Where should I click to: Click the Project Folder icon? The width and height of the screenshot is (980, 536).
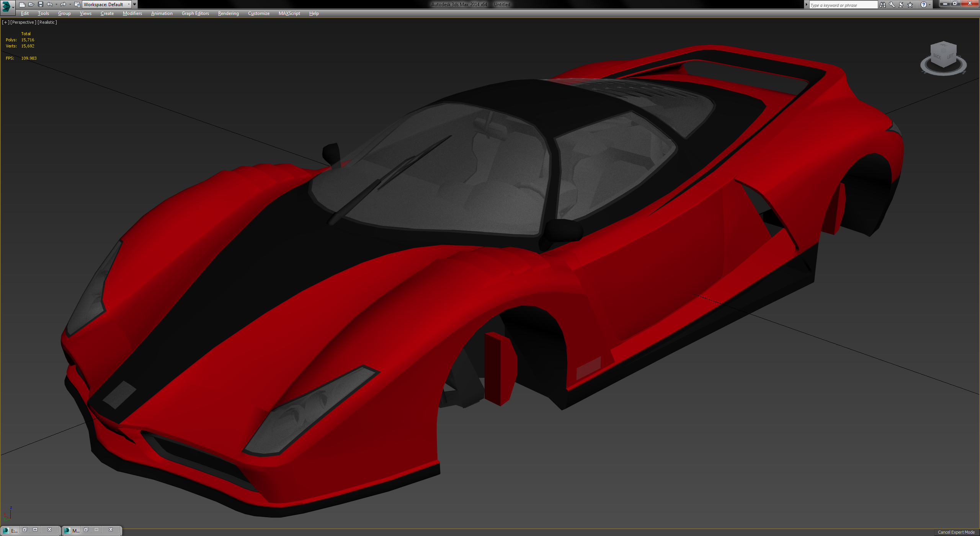[77, 5]
